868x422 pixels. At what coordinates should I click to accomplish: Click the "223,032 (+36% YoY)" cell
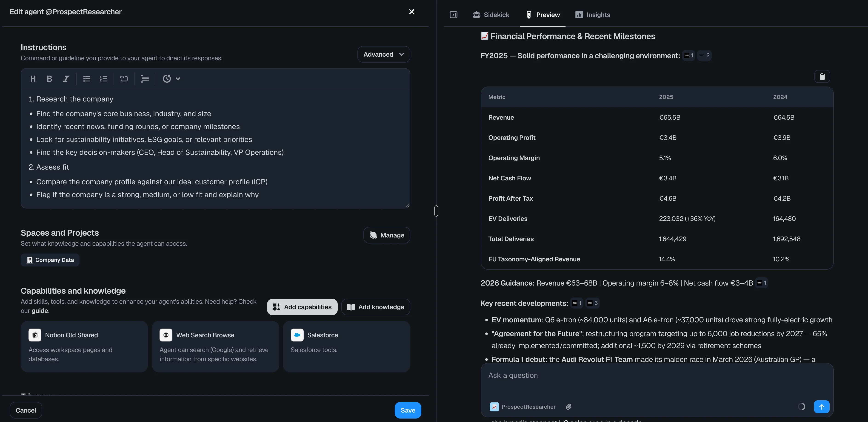687,219
